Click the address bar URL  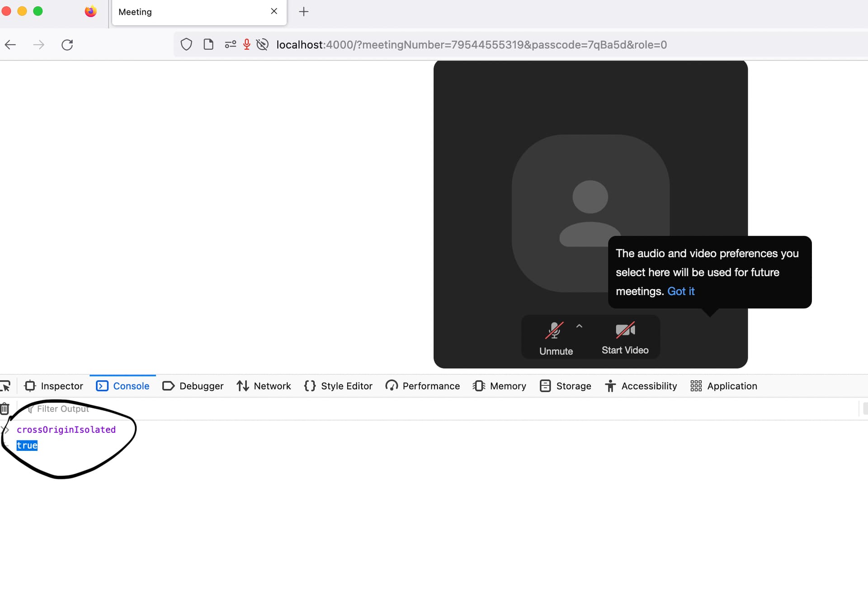pyautogui.click(x=472, y=45)
